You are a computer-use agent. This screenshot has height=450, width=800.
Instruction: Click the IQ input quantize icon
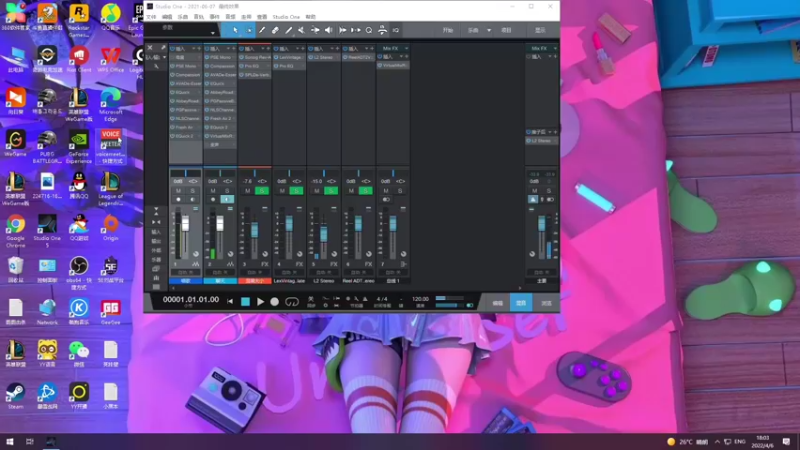pyautogui.click(x=395, y=30)
